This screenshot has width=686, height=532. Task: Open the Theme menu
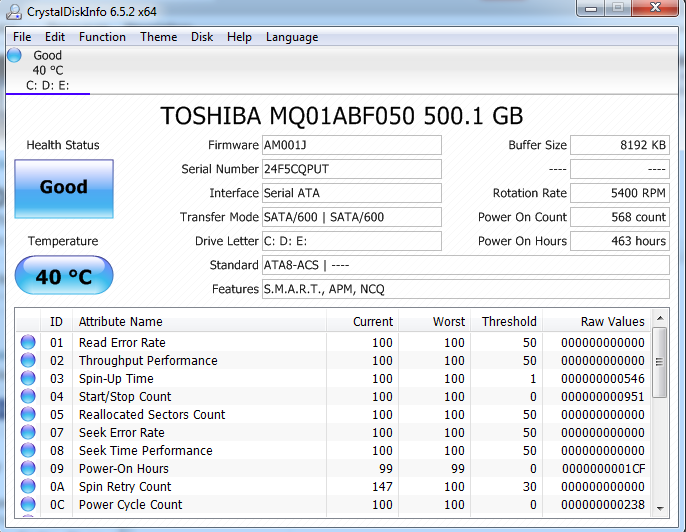158,37
